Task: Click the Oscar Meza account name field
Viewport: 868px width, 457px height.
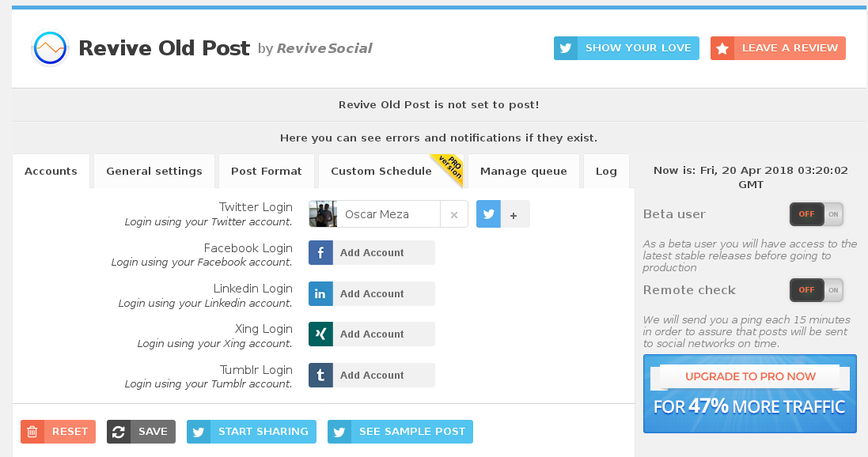Action: click(x=388, y=214)
